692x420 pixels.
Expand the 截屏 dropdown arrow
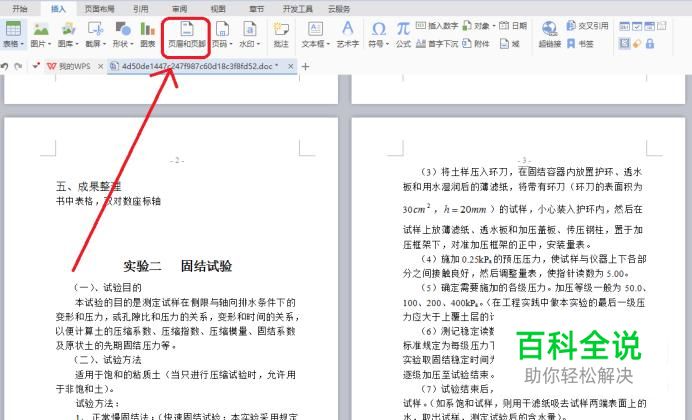coord(104,44)
